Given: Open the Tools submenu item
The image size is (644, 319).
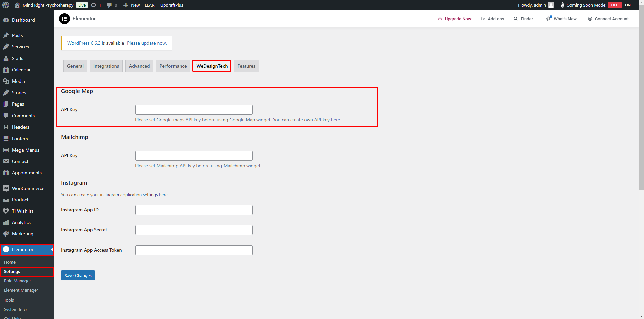Looking at the screenshot, I should click(x=27, y=300).
